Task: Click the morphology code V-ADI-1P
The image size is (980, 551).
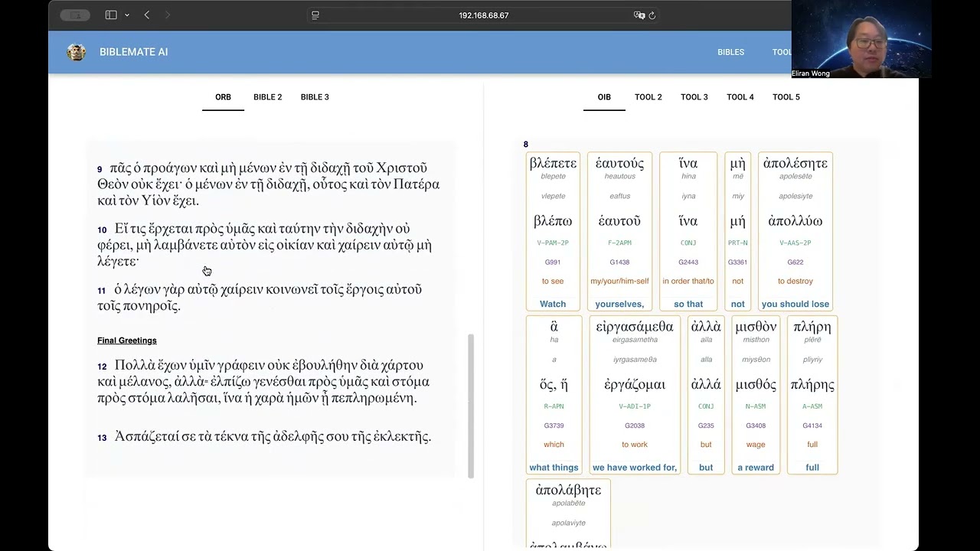Action: click(x=635, y=406)
